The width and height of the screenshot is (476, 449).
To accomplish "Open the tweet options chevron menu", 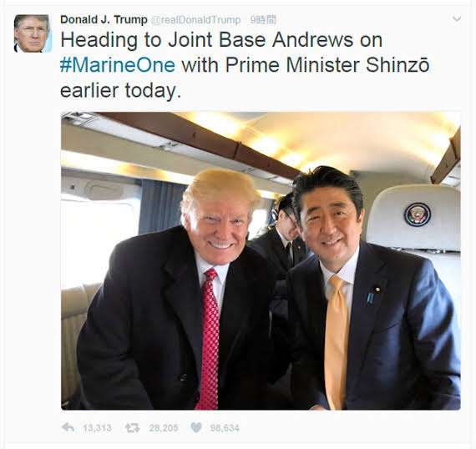I will click(x=457, y=19).
